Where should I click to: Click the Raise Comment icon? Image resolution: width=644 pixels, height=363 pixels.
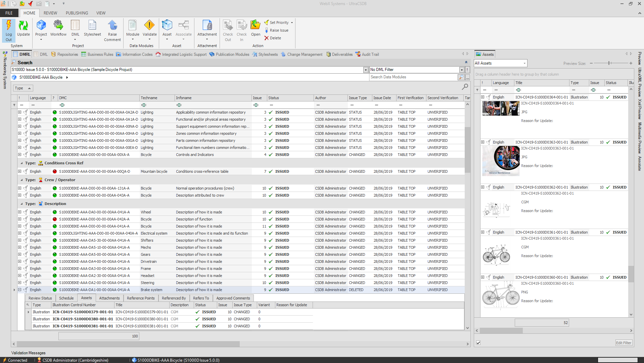[x=112, y=25]
